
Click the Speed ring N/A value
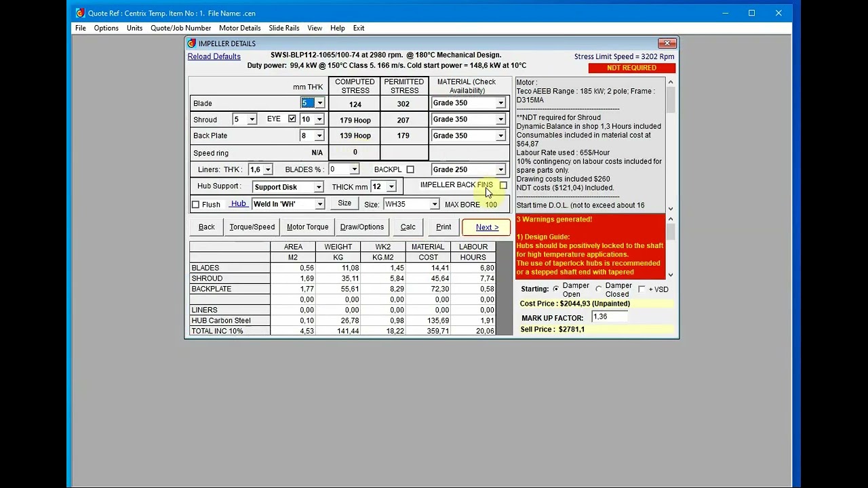coord(317,153)
